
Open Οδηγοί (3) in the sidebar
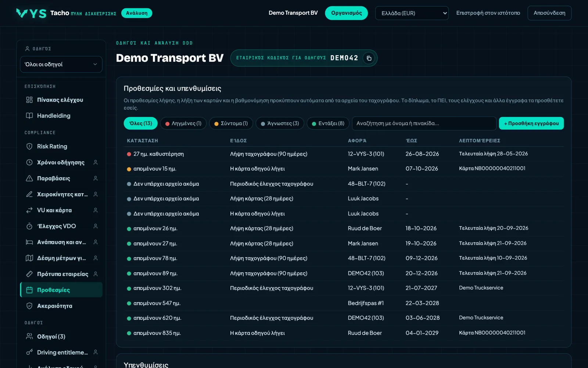51,336
